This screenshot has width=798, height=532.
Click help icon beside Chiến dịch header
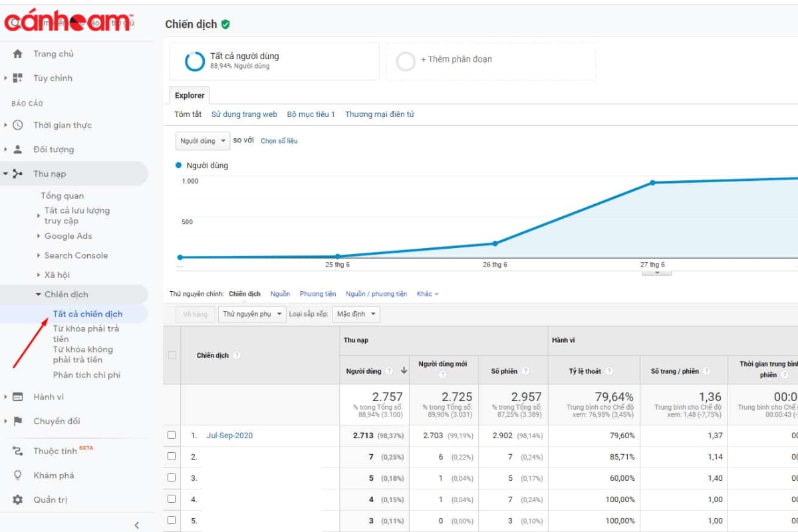coord(237,355)
